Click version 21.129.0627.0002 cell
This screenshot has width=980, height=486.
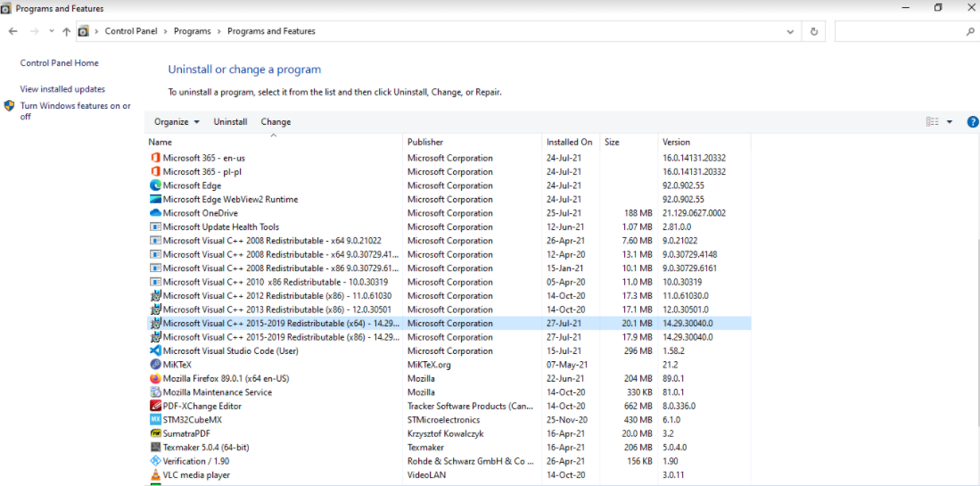click(x=694, y=213)
